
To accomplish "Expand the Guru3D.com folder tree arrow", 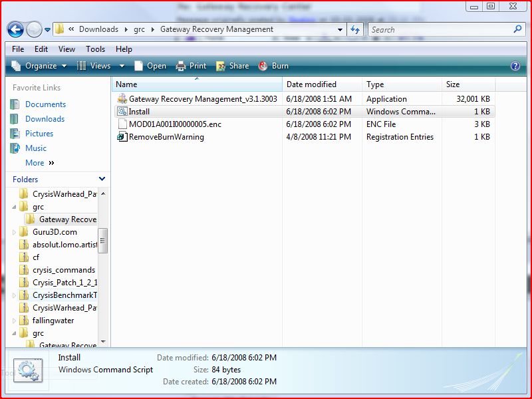I will point(14,232).
